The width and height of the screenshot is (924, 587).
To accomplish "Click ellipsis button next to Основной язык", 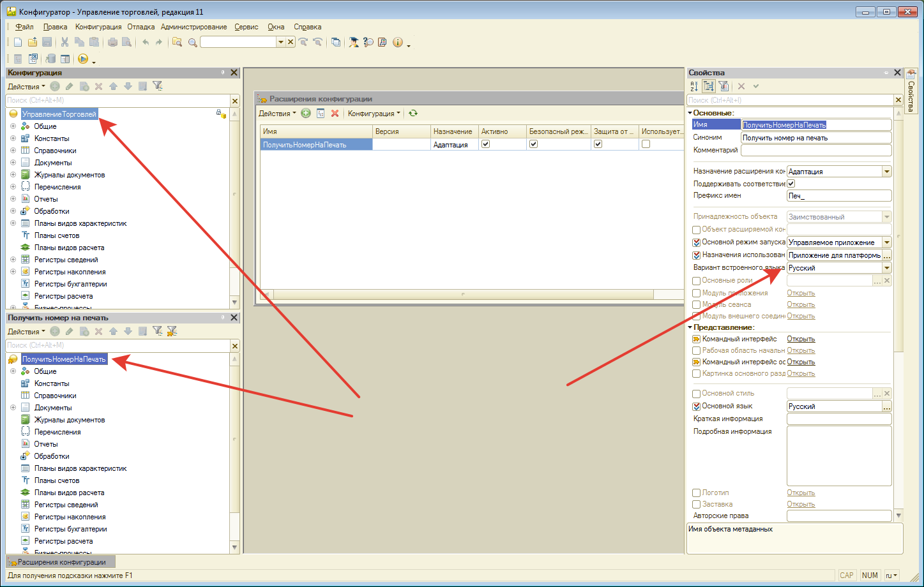I will click(x=887, y=406).
